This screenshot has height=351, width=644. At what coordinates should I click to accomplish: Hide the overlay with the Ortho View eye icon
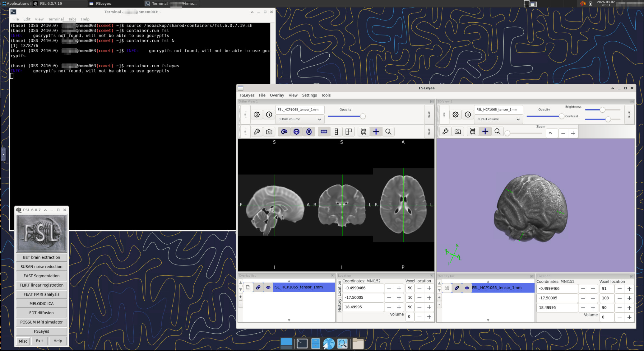tap(268, 287)
